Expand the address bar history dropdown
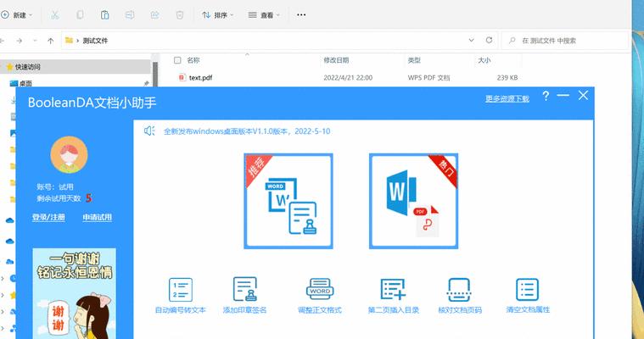This screenshot has width=644, height=339. (472, 40)
